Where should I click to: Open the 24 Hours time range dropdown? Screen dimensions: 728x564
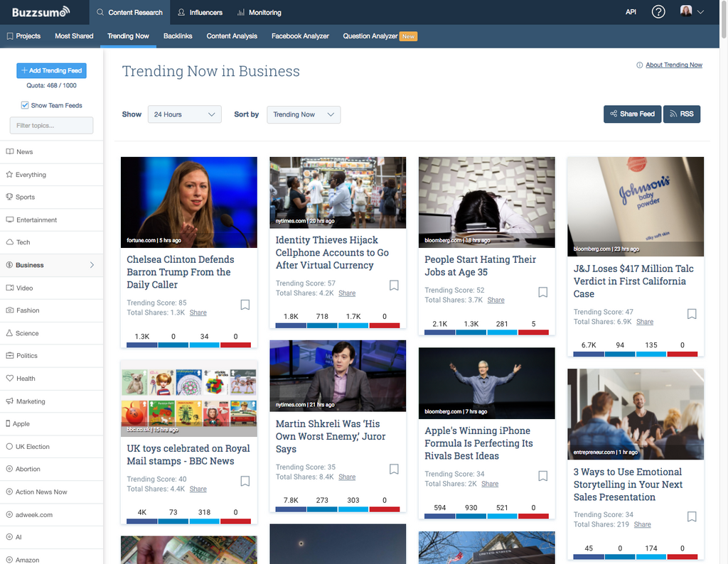click(x=185, y=114)
